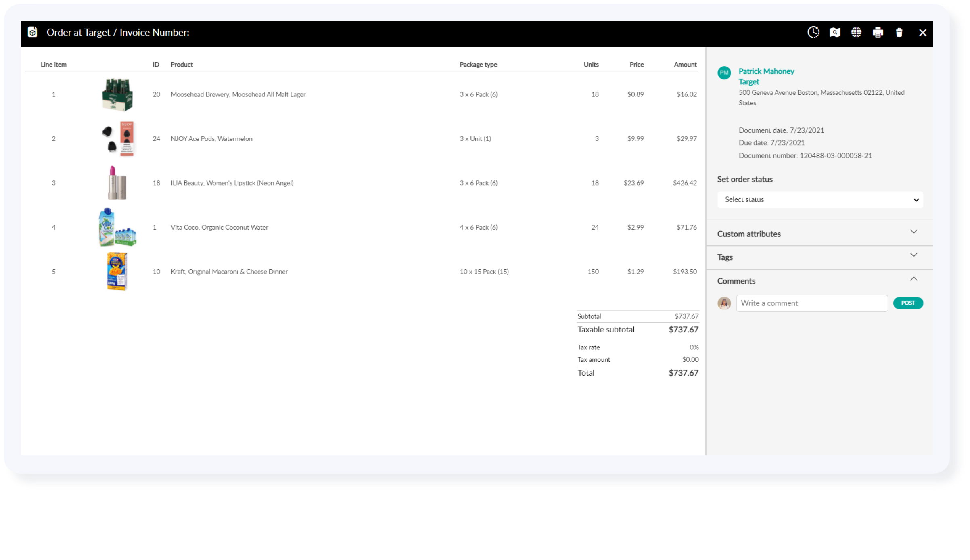The height and width of the screenshot is (560, 970).
Task: Click the Package type column header
Action: click(x=478, y=65)
